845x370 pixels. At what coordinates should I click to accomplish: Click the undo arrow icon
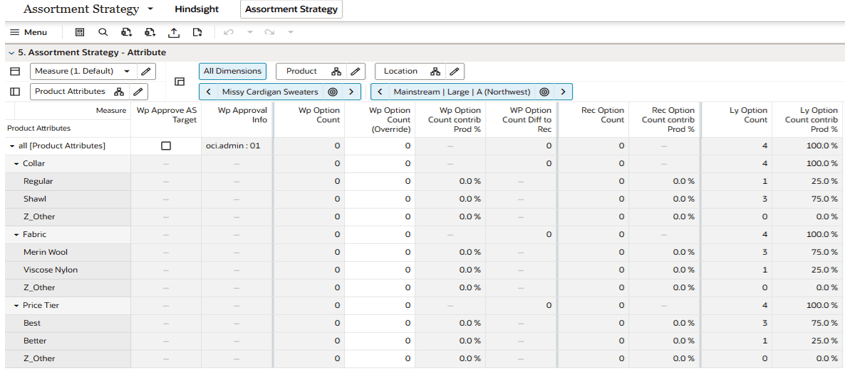point(228,32)
